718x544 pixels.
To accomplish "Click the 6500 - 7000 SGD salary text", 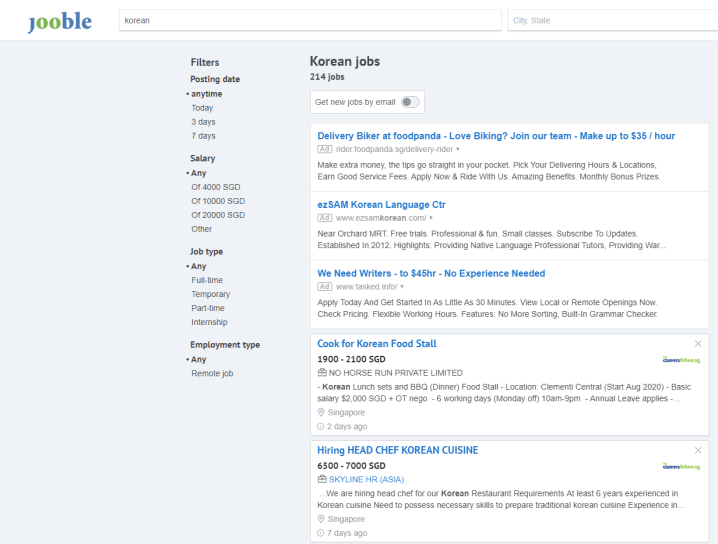I will coord(351,466).
